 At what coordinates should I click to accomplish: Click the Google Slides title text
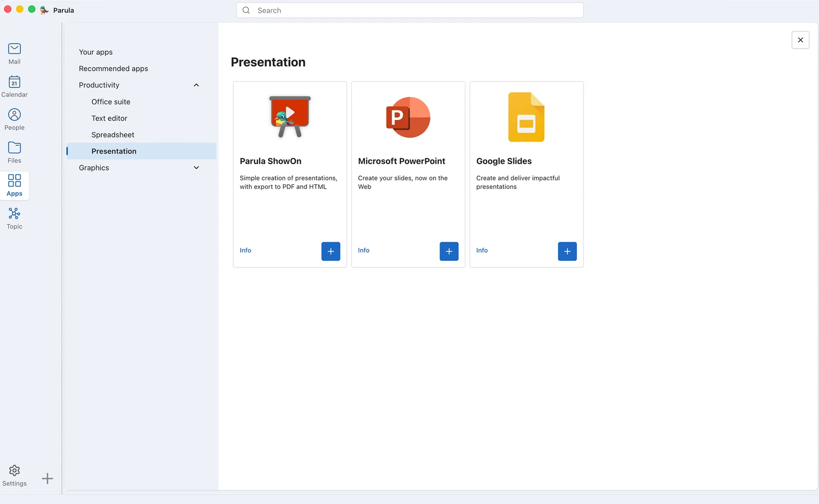[x=504, y=161]
